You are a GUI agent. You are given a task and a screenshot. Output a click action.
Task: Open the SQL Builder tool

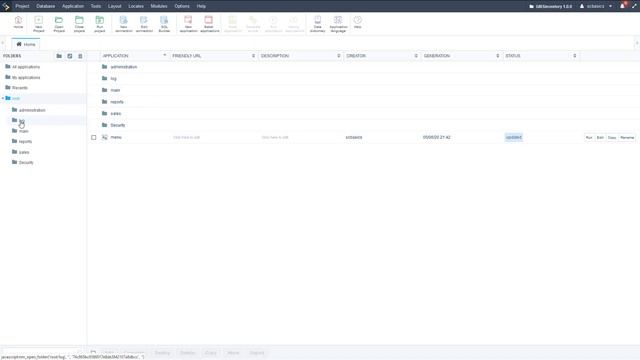click(164, 24)
